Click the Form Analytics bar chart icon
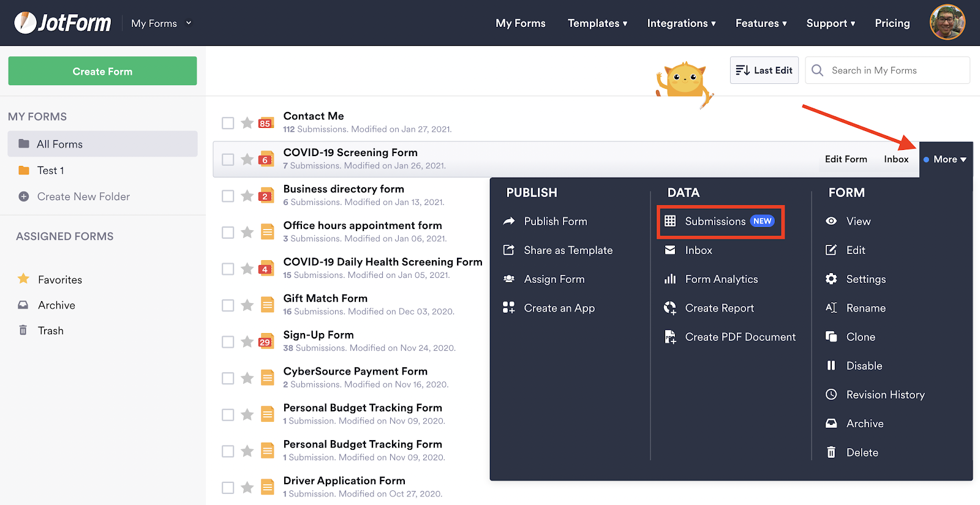Viewport: 980px width, 505px height. coord(670,279)
